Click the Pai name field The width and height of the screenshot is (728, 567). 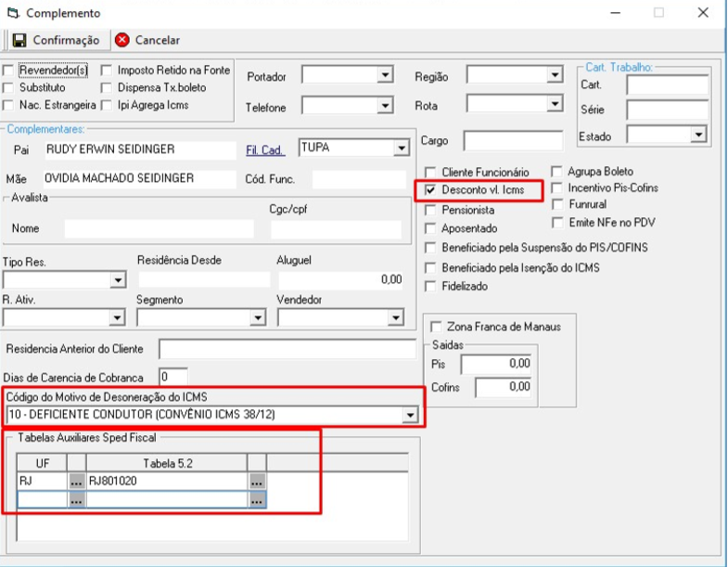(140, 149)
